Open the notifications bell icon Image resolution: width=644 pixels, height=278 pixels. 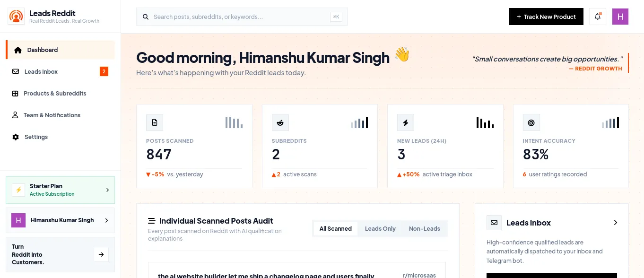coord(598,17)
